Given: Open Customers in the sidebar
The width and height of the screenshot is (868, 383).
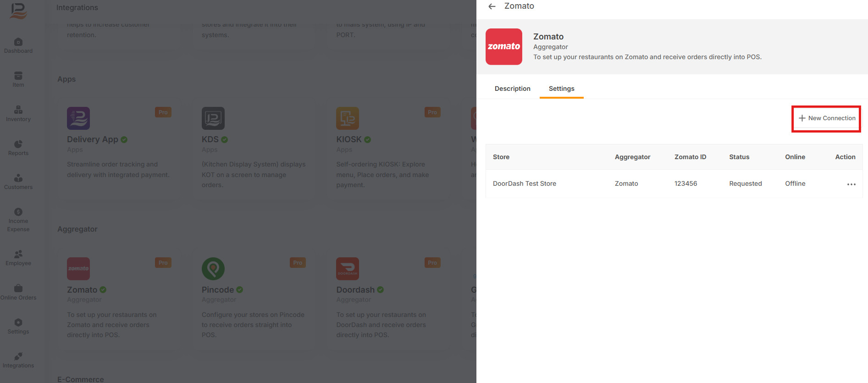Looking at the screenshot, I should [x=18, y=182].
